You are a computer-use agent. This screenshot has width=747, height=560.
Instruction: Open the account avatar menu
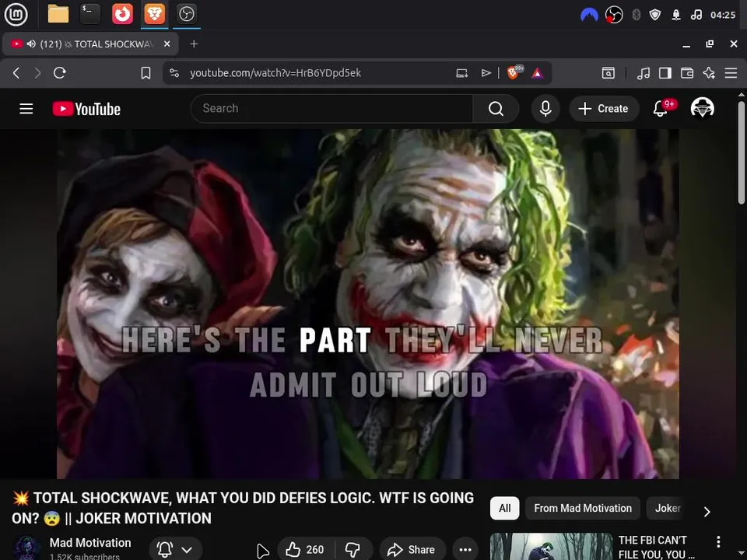(702, 107)
